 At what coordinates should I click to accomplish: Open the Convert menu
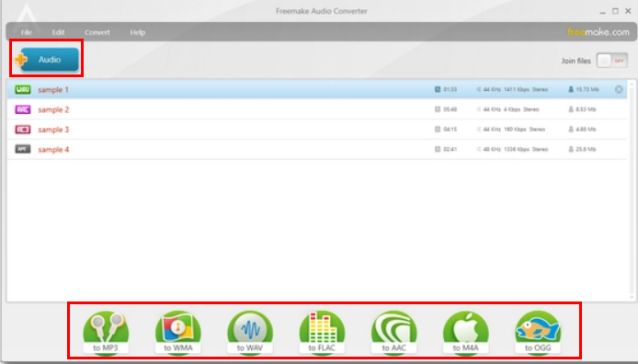[97, 32]
